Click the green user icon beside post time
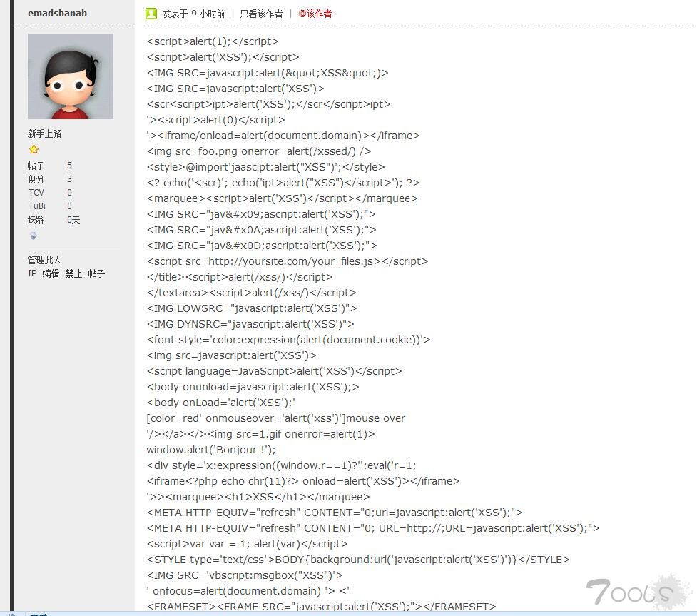This screenshot has height=616, width=697. pyautogui.click(x=151, y=14)
